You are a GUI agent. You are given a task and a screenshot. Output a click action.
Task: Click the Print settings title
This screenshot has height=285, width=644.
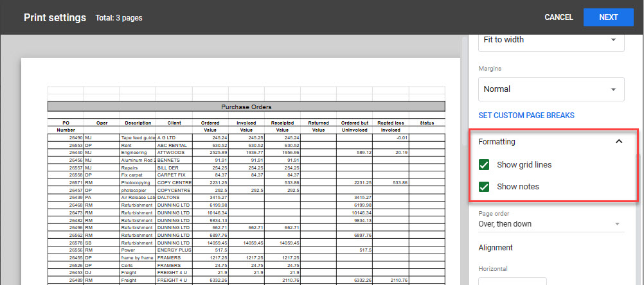tap(54, 17)
